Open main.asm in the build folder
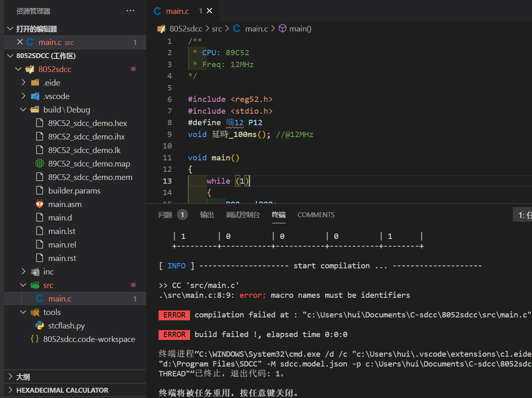The width and height of the screenshot is (532, 398). click(x=65, y=204)
